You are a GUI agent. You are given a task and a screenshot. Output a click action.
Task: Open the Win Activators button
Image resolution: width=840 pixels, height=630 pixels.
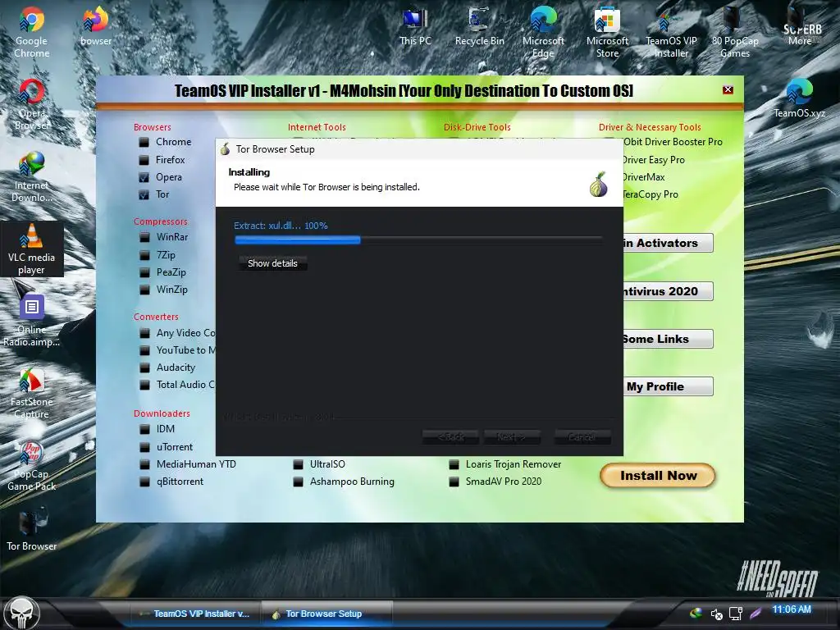668,243
